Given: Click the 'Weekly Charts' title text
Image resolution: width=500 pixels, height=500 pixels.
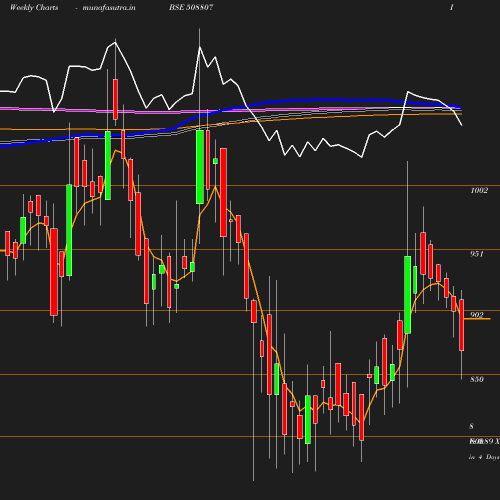Looking at the screenshot, I should 34,8.
